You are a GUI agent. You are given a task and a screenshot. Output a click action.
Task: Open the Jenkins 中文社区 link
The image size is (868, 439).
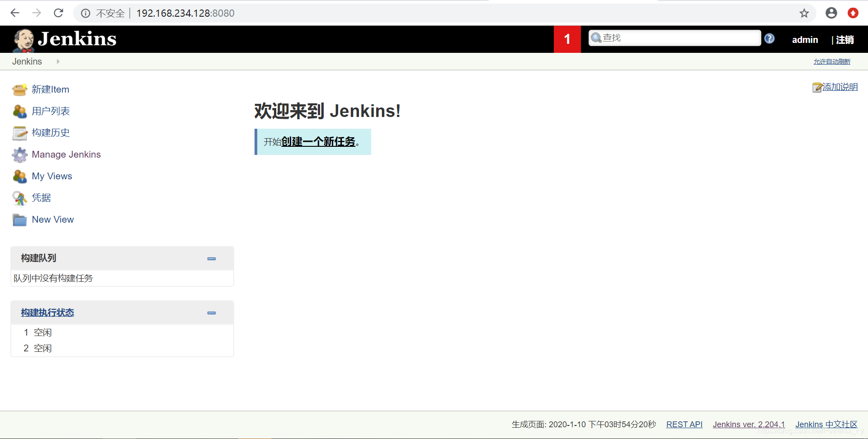pyautogui.click(x=826, y=425)
